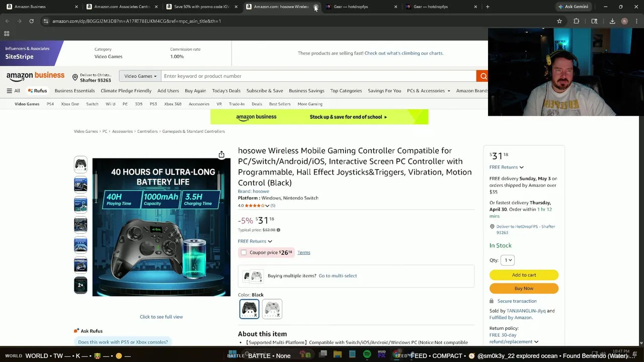Reload the Amazon product page
Image resolution: width=644 pixels, height=362 pixels.
[31, 21]
